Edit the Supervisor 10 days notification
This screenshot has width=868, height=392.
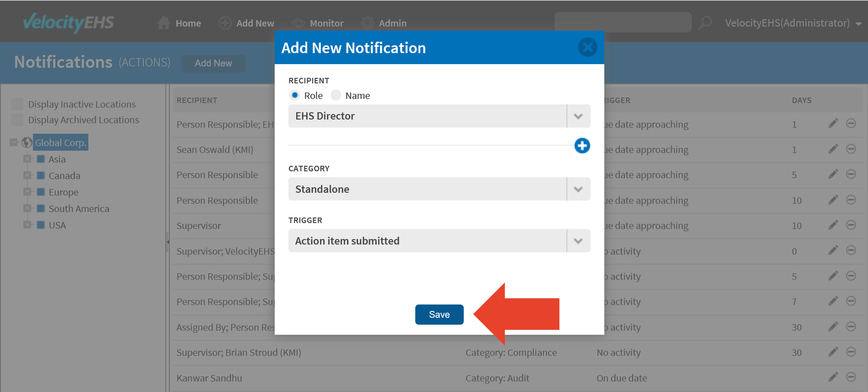tap(833, 225)
